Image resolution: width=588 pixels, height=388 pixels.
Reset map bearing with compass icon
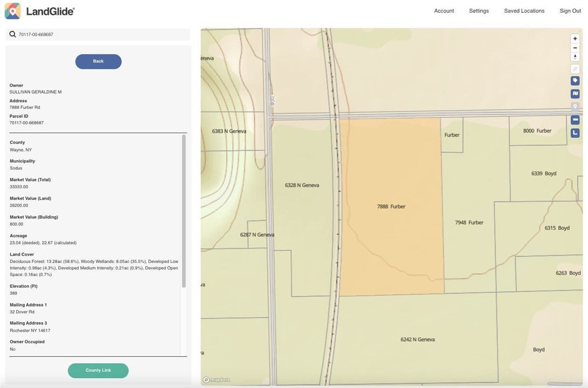click(x=575, y=57)
